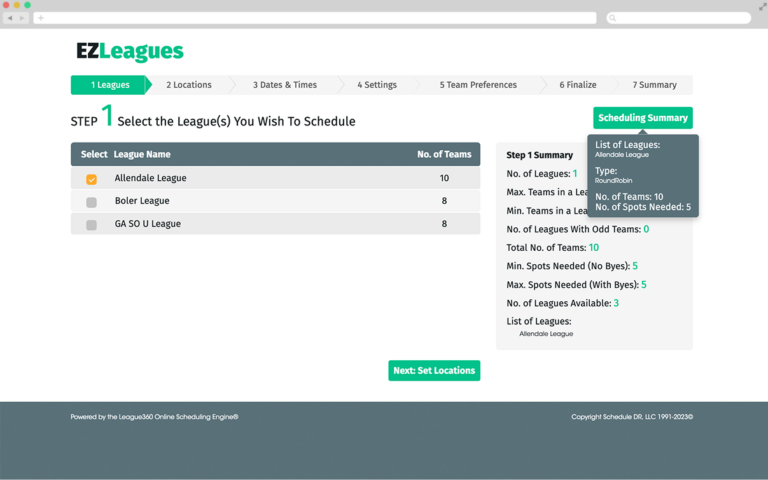Viewport: 768px width, 480px height.
Task: Jump to the 5 Team Preferences step
Action: pos(478,85)
